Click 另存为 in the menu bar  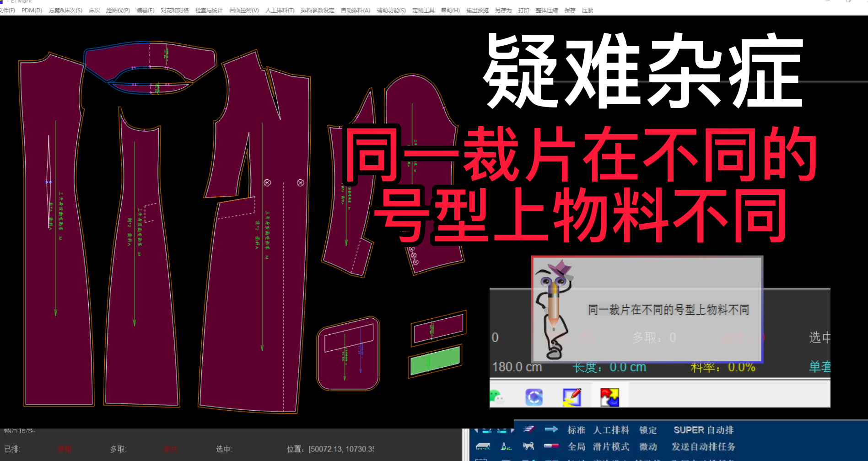pyautogui.click(x=503, y=11)
